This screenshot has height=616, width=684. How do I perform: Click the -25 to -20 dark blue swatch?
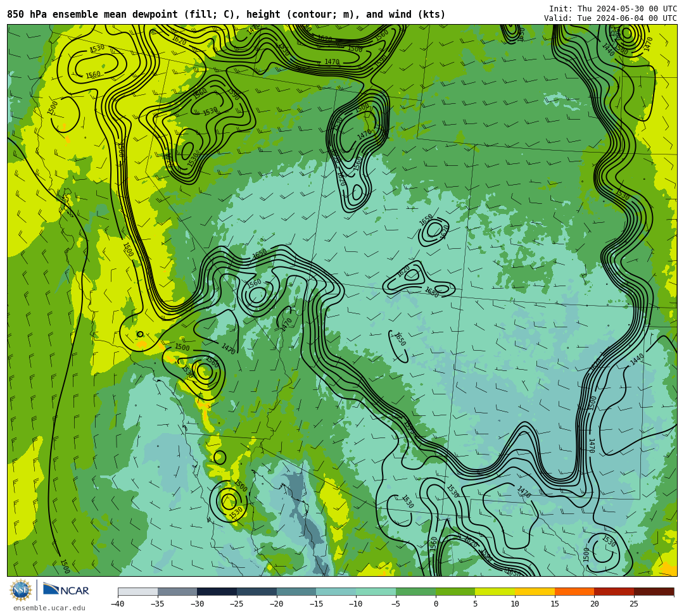(257, 591)
